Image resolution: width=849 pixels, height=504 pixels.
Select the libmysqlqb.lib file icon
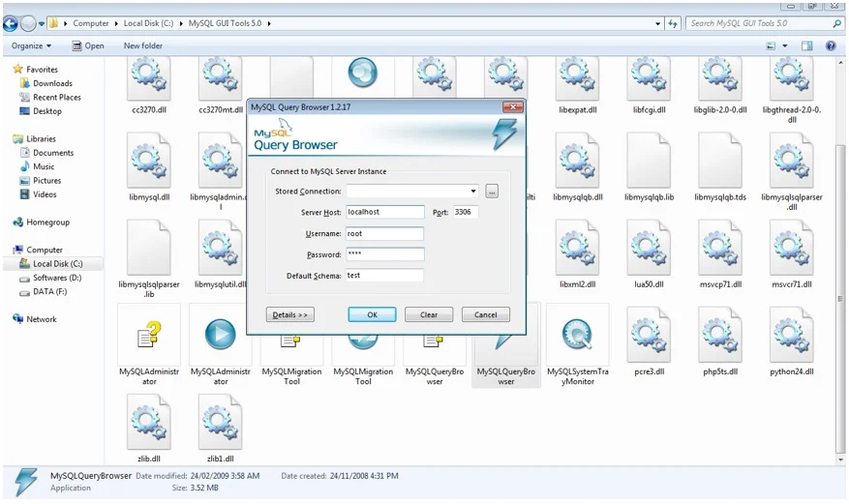649,161
